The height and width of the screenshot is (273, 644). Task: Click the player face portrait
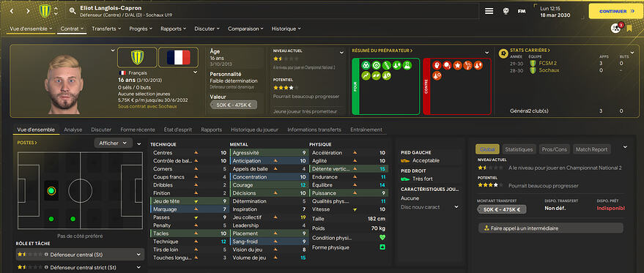coord(64,84)
